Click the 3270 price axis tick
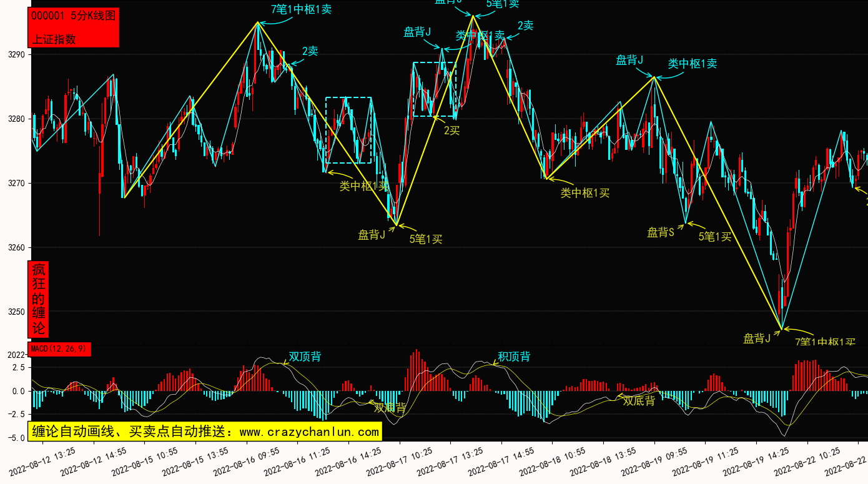The image size is (868, 484). pyautogui.click(x=16, y=183)
